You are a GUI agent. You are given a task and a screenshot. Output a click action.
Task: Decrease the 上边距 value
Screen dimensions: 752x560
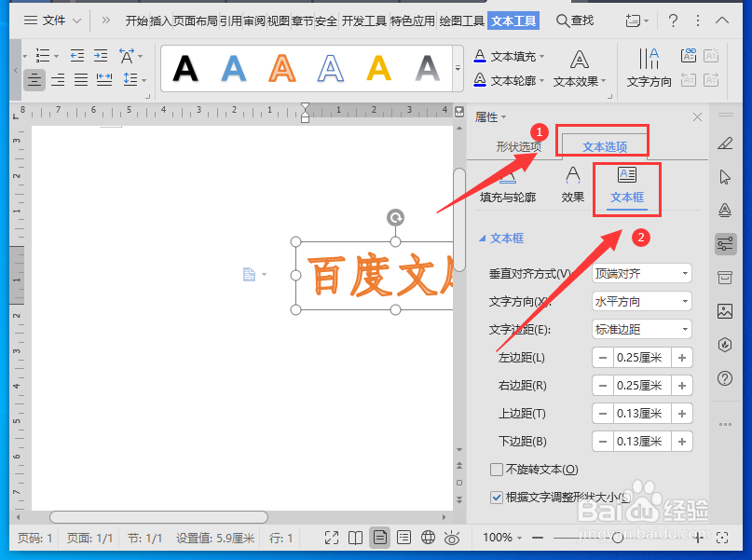603,414
